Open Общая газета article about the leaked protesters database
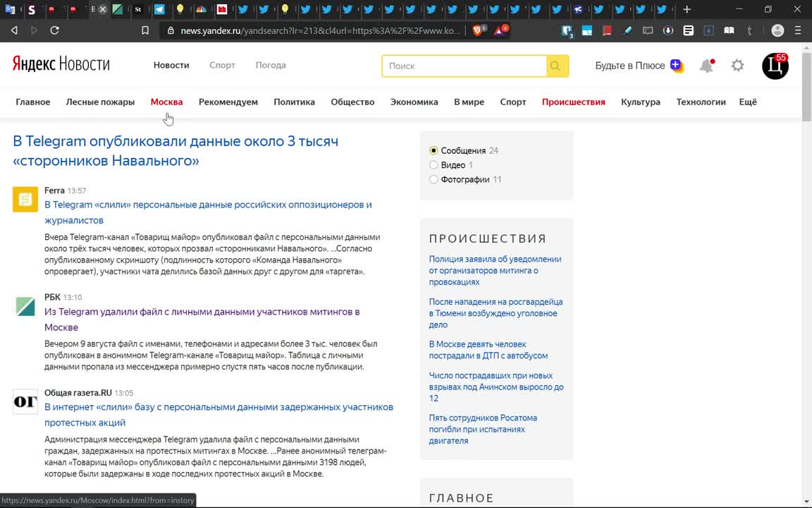The height and width of the screenshot is (508, 812). 219,415
